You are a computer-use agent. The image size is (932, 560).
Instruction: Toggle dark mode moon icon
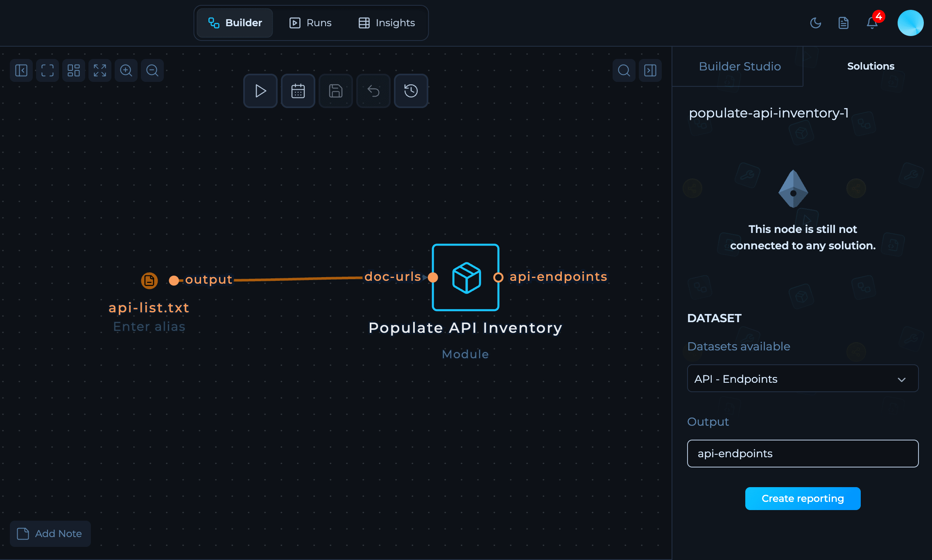point(815,23)
